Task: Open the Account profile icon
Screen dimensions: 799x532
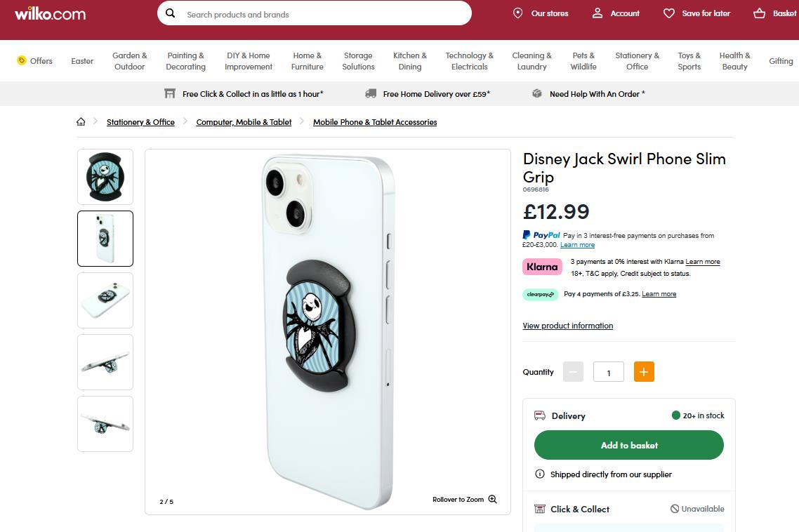Action: coord(597,13)
